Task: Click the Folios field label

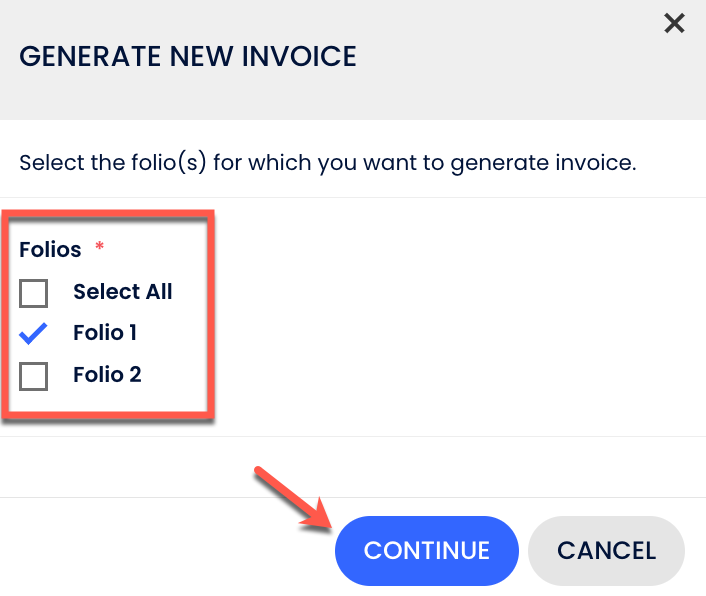Action: [x=50, y=250]
